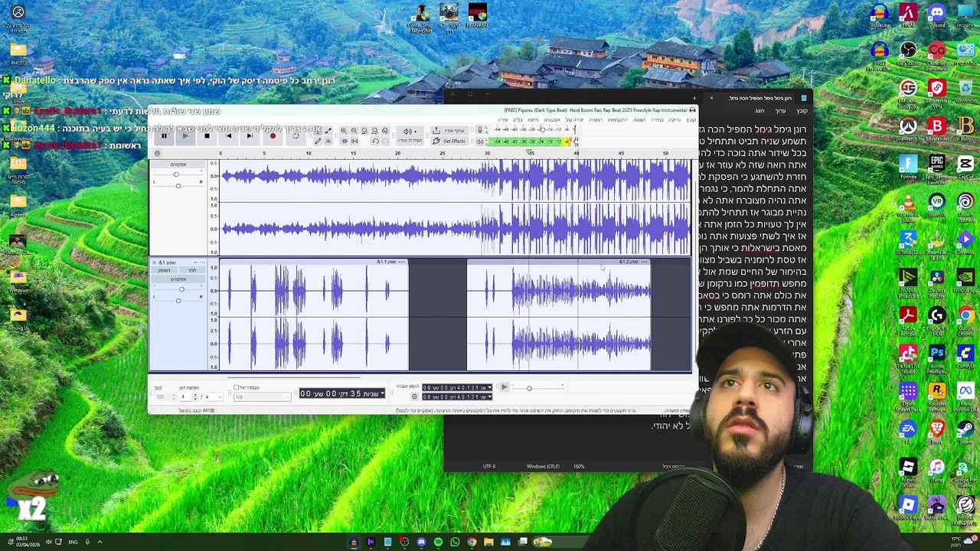Open Spotify from the taskbar
This screenshot has width=980, height=551.
pyautogui.click(x=438, y=542)
